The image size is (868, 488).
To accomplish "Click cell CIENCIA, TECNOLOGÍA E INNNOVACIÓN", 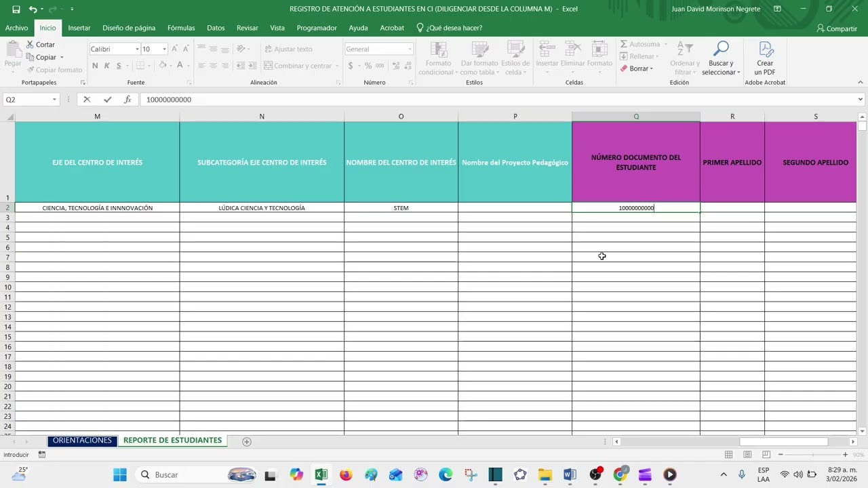I will tap(97, 208).
